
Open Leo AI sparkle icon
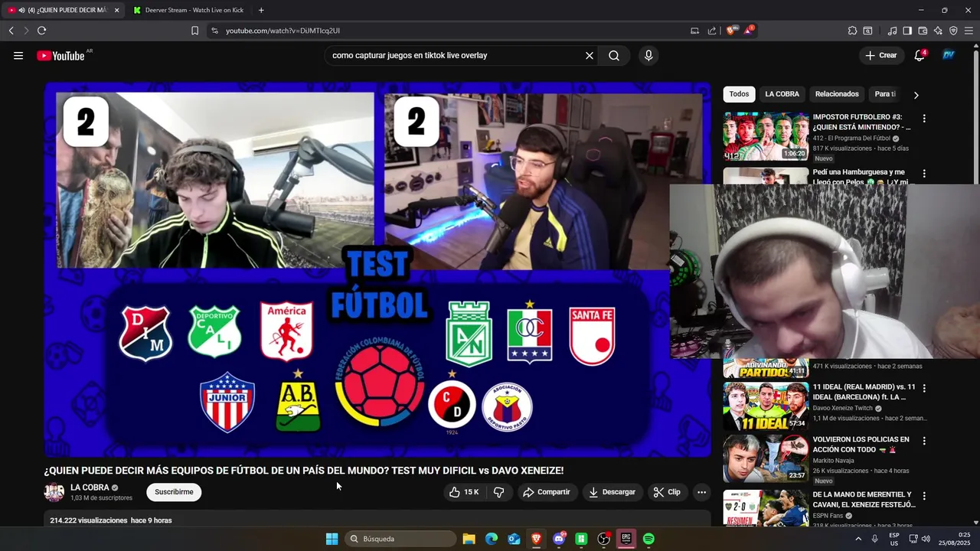[x=938, y=31]
